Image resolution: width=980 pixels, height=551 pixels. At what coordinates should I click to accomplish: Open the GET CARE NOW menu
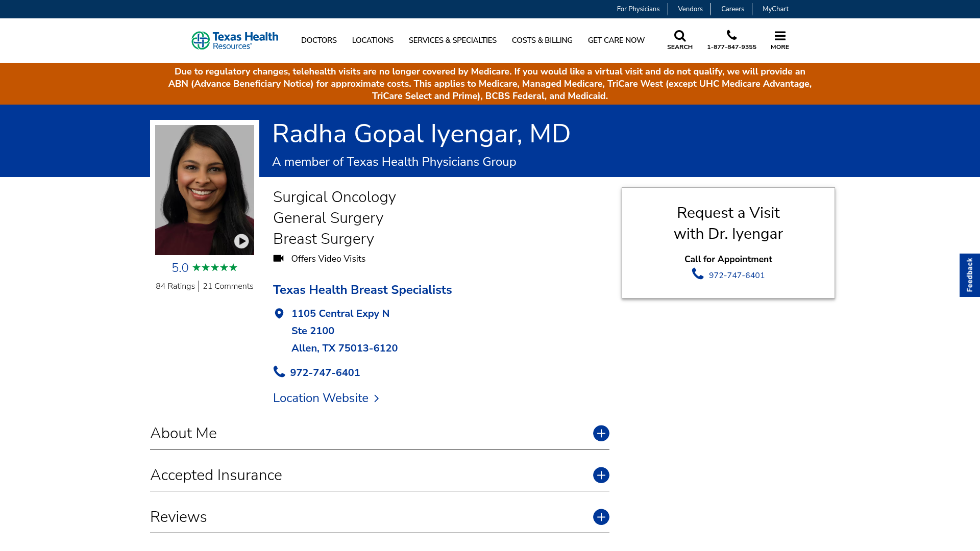point(616,40)
